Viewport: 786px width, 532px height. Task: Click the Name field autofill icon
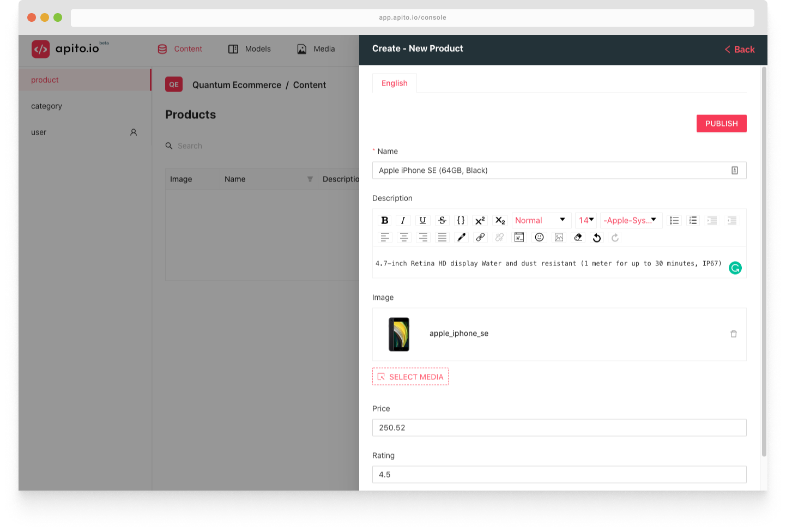tap(735, 170)
